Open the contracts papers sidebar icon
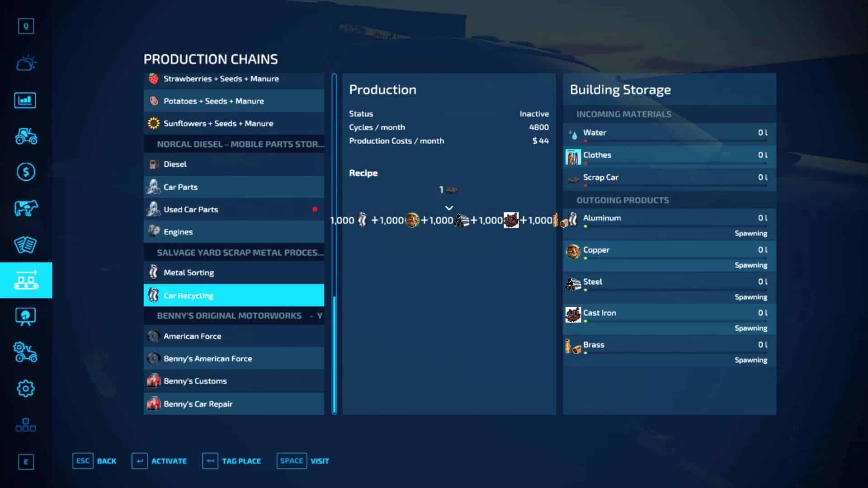 coord(26,244)
